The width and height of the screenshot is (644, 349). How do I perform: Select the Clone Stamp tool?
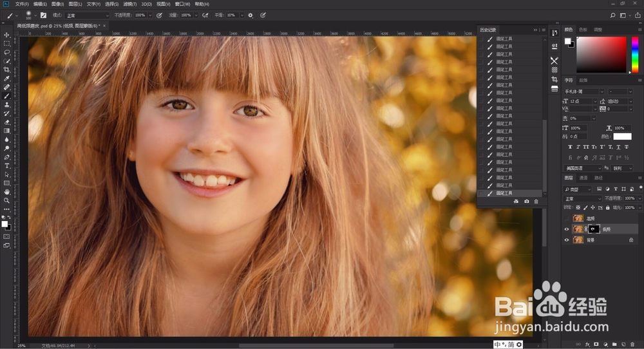[x=6, y=105]
